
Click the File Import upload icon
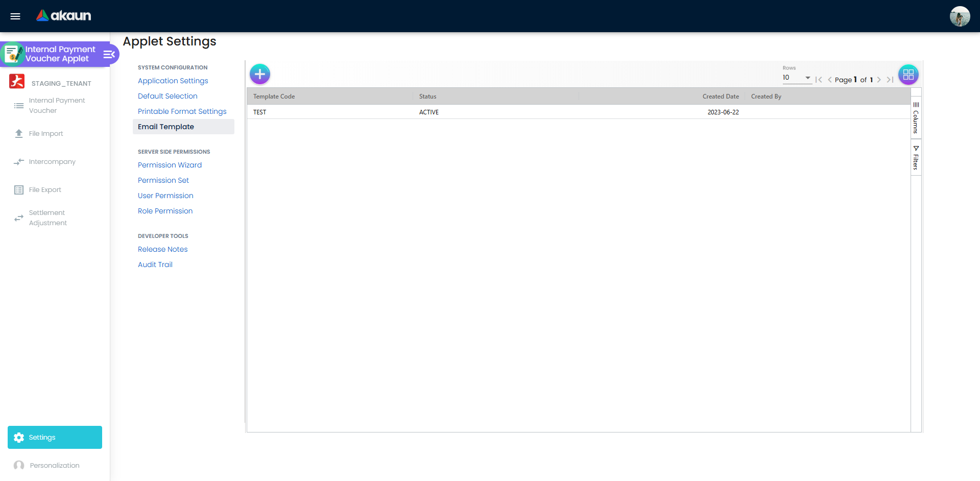18,133
